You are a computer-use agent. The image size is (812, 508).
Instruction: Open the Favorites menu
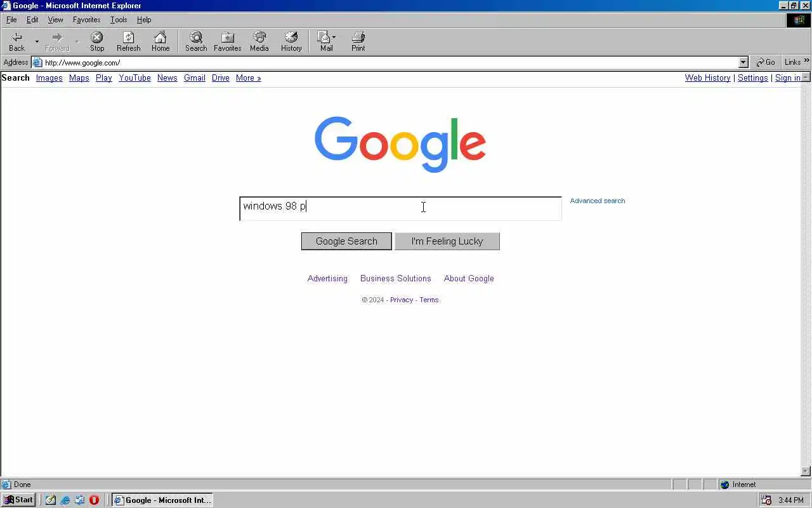(86, 20)
